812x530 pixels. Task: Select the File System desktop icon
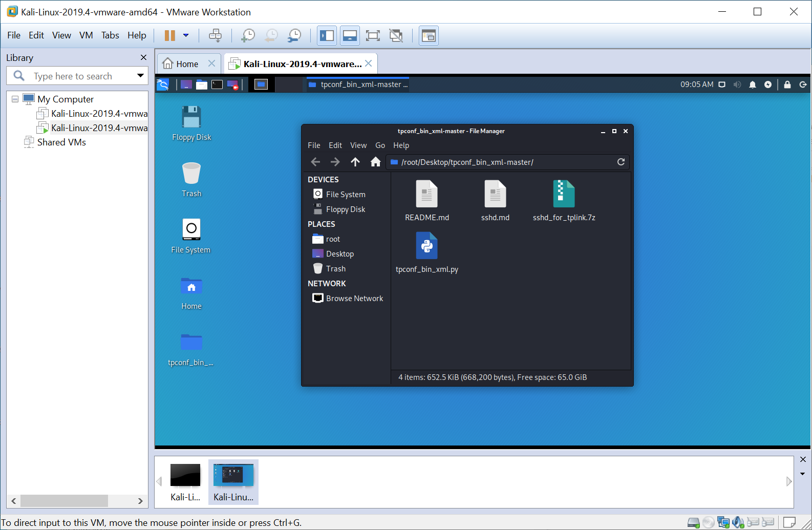click(x=191, y=236)
